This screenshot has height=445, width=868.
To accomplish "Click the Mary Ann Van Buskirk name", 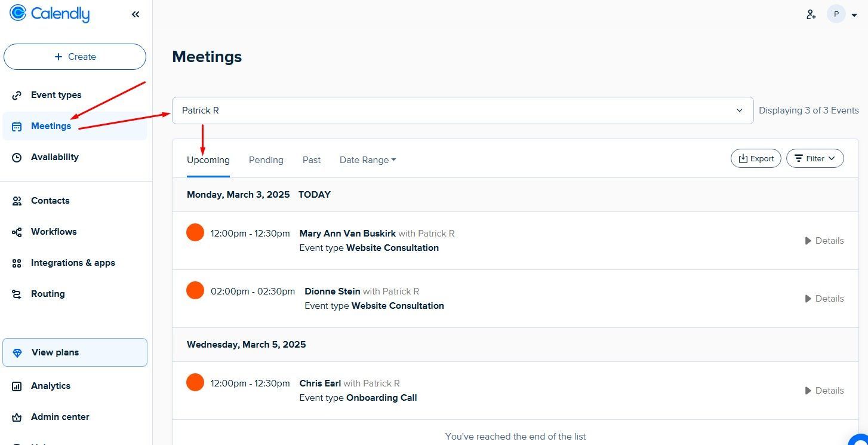I will point(347,234).
